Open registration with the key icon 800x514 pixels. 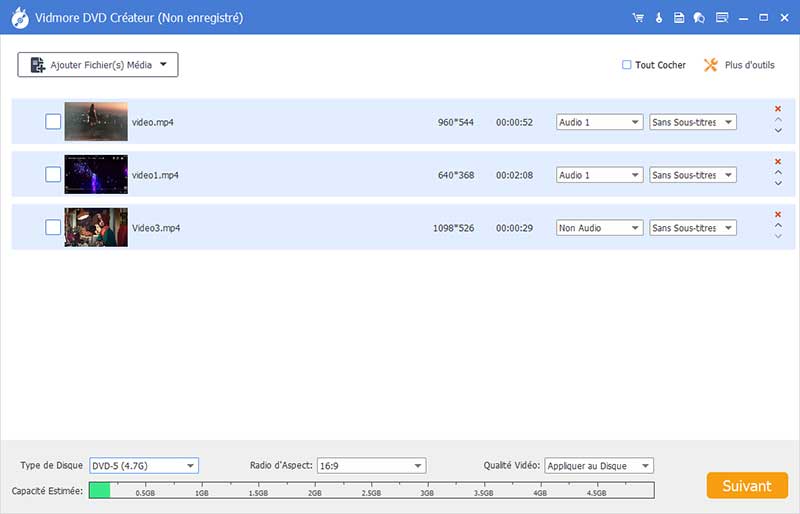click(x=659, y=18)
